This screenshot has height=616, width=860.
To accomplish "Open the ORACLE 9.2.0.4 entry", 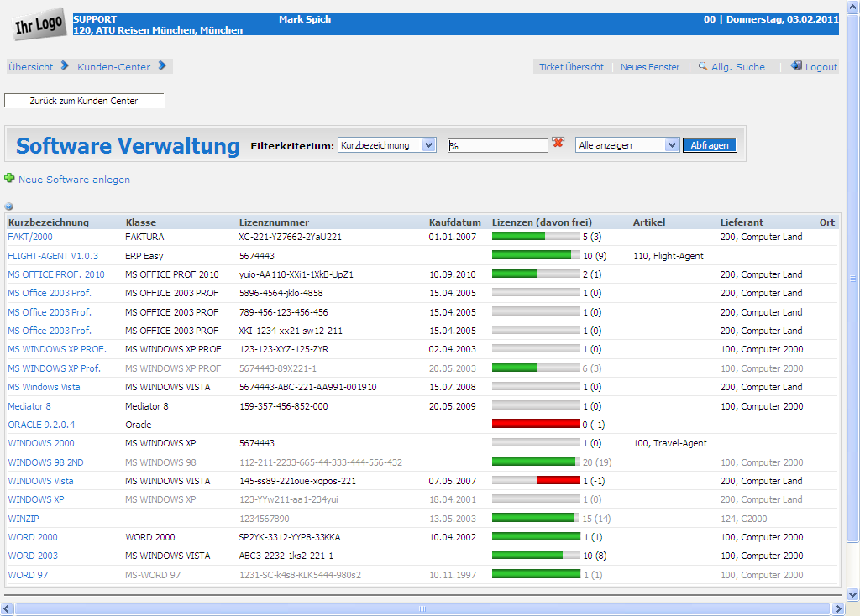I will click(41, 425).
